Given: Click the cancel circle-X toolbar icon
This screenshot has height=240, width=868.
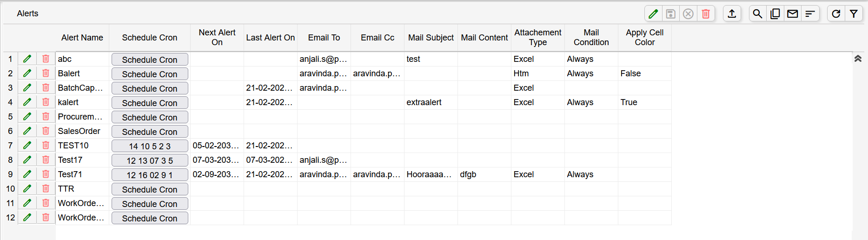Looking at the screenshot, I should [x=688, y=14].
